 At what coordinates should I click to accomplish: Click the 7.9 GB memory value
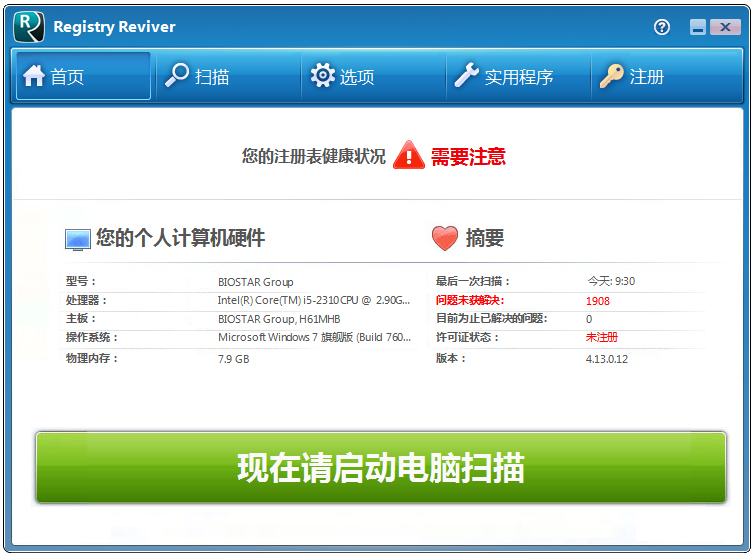point(233,359)
